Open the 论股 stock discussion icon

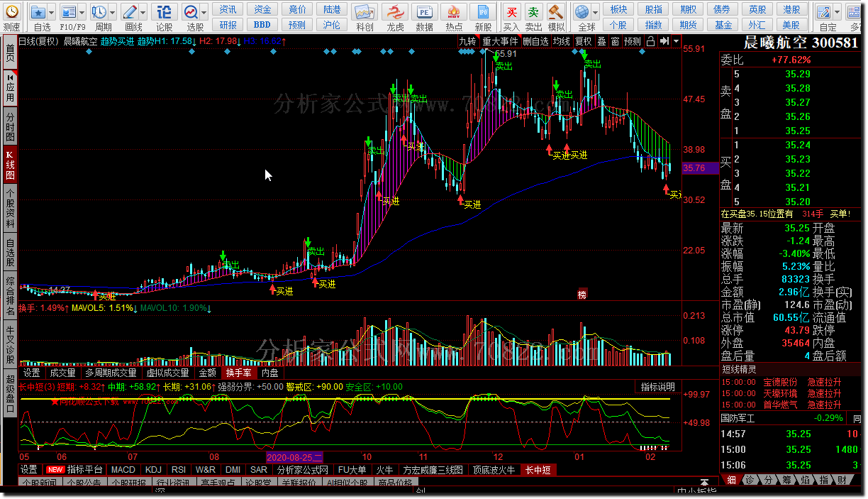click(x=164, y=11)
